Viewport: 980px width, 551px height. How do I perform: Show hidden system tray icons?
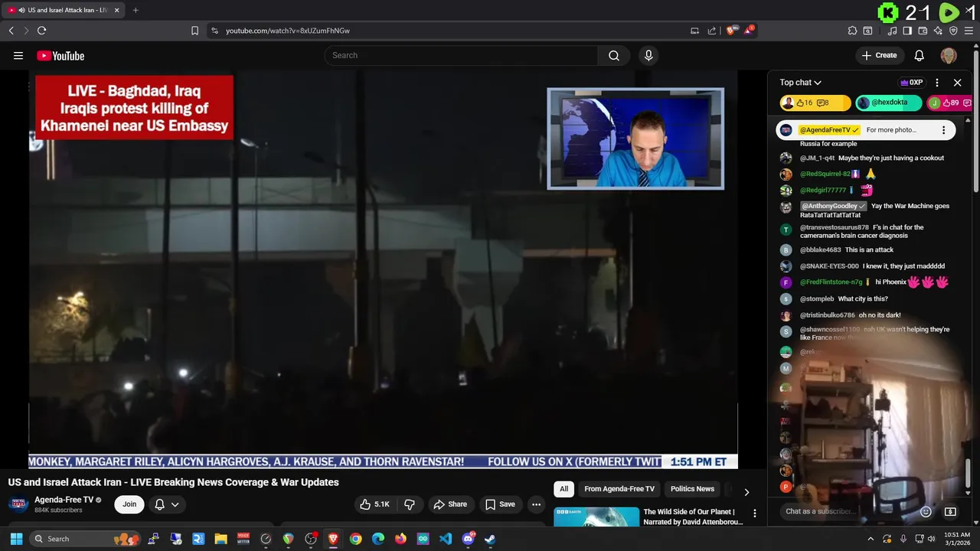click(x=871, y=539)
